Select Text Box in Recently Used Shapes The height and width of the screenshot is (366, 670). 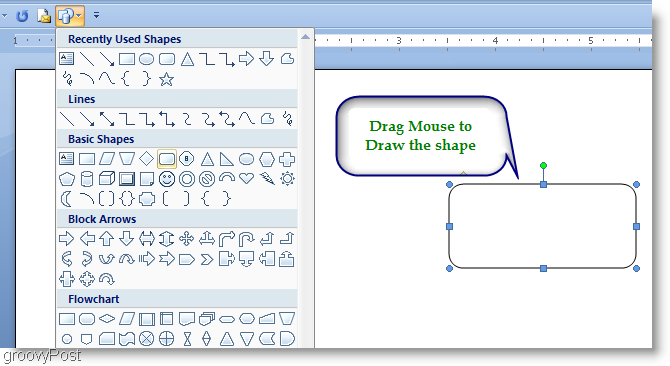click(x=66, y=59)
